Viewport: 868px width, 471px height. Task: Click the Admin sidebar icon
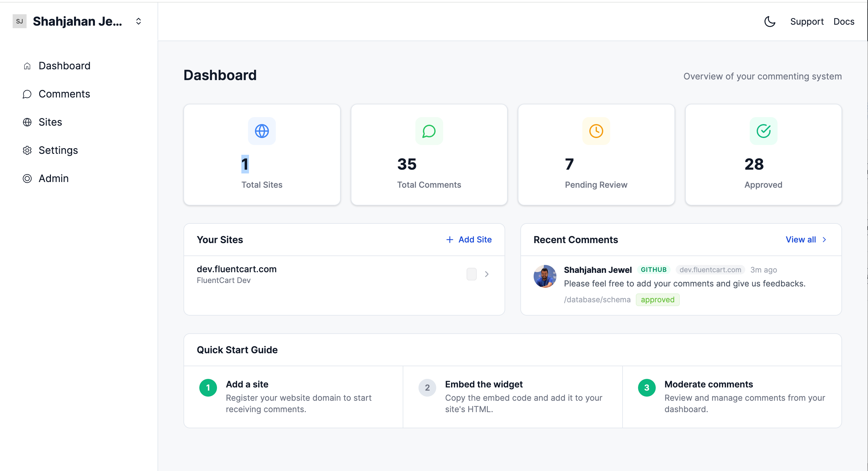[x=27, y=178]
